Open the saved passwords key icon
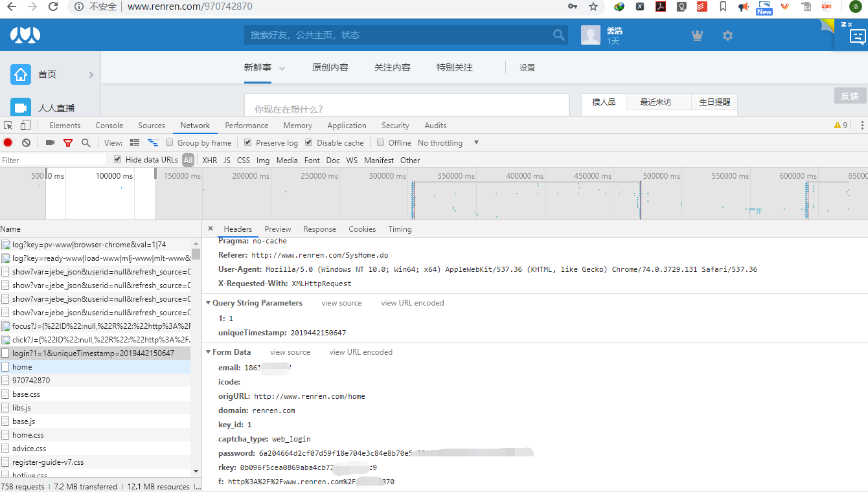The width and height of the screenshot is (868, 492). tap(573, 6)
